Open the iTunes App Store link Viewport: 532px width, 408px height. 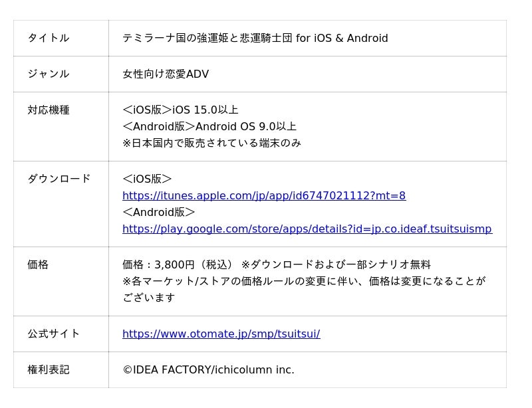point(263,195)
